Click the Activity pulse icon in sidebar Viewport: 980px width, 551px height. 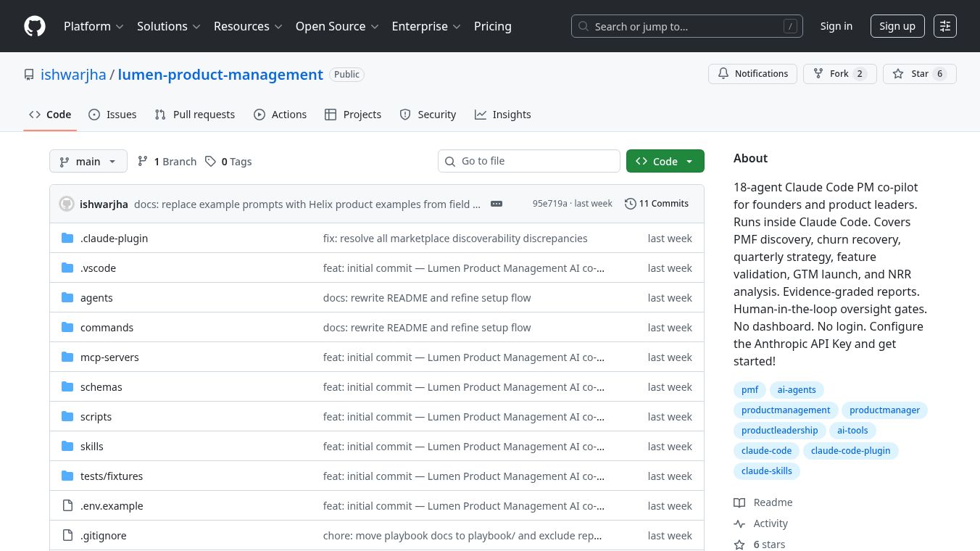pyautogui.click(x=739, y=523)
